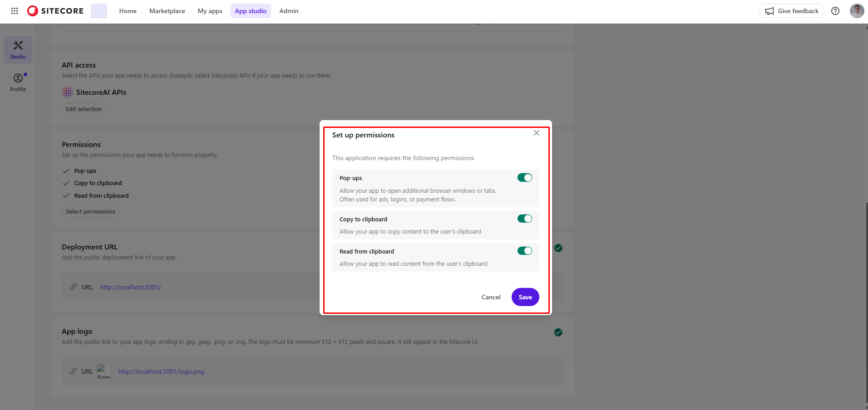Turn off Copy to clipboard permission
The image size is (868, 410).
[x=524, y=218]
